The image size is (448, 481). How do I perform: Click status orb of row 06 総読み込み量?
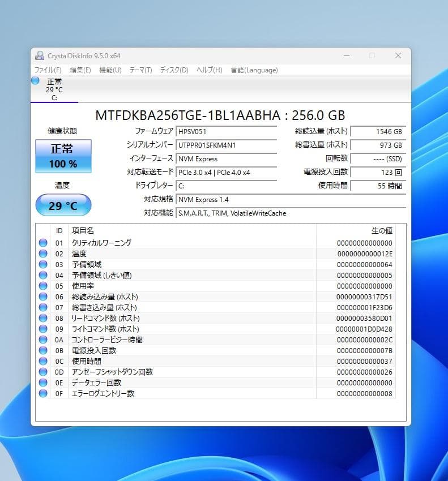(43, 297)
